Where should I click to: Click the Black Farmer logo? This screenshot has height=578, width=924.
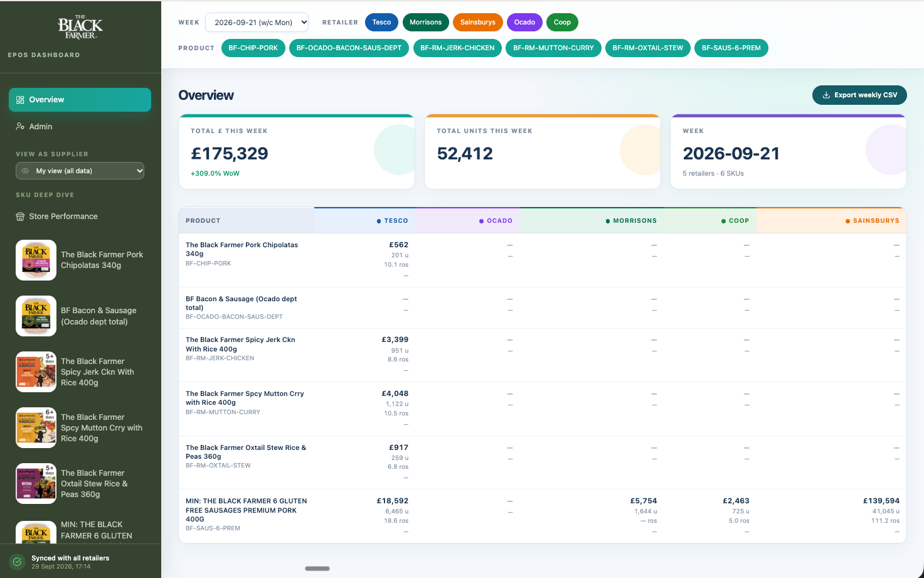80,27
